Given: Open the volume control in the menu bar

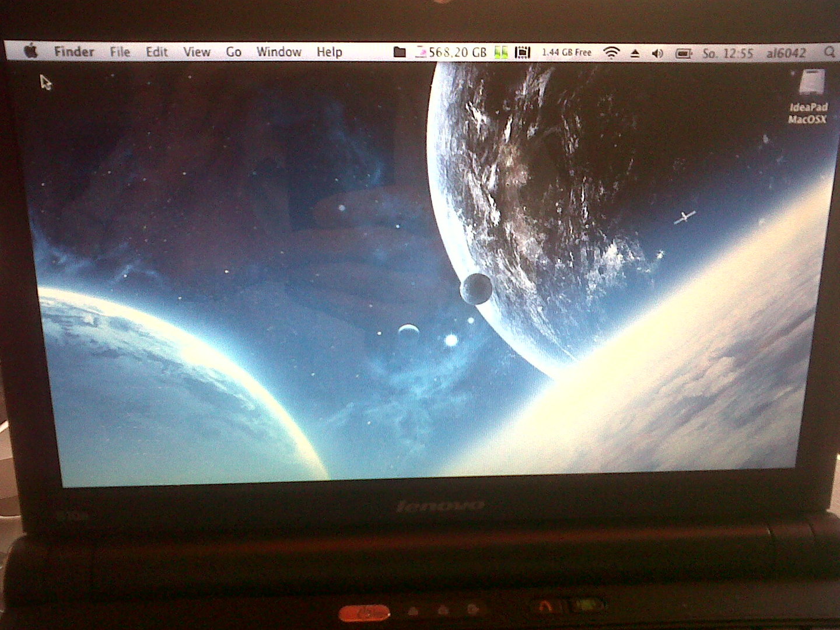Looking at the screenshot, I should click(657, 54).
